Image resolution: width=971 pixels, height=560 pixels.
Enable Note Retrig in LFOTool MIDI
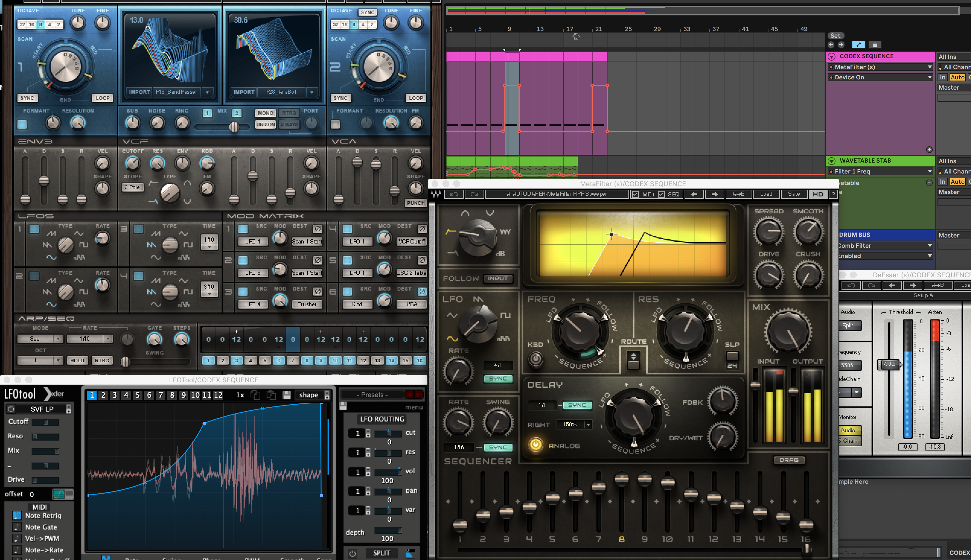17,515
